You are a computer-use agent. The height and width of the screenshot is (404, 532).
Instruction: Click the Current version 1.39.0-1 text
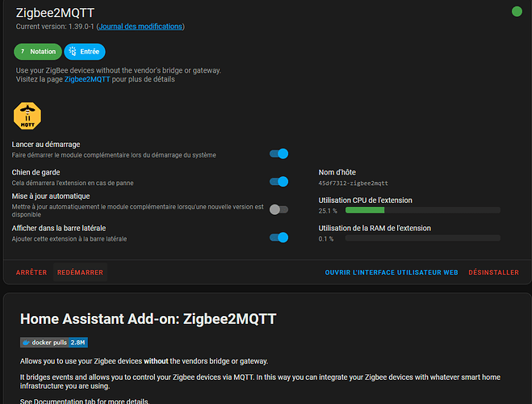coord(55,27)
